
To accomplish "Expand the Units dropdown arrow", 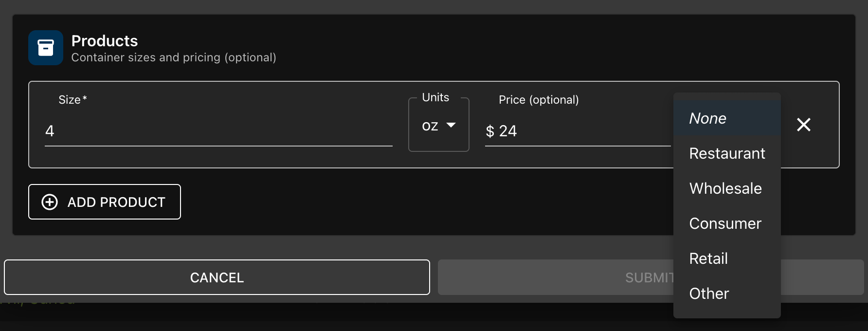I will 451,126.
